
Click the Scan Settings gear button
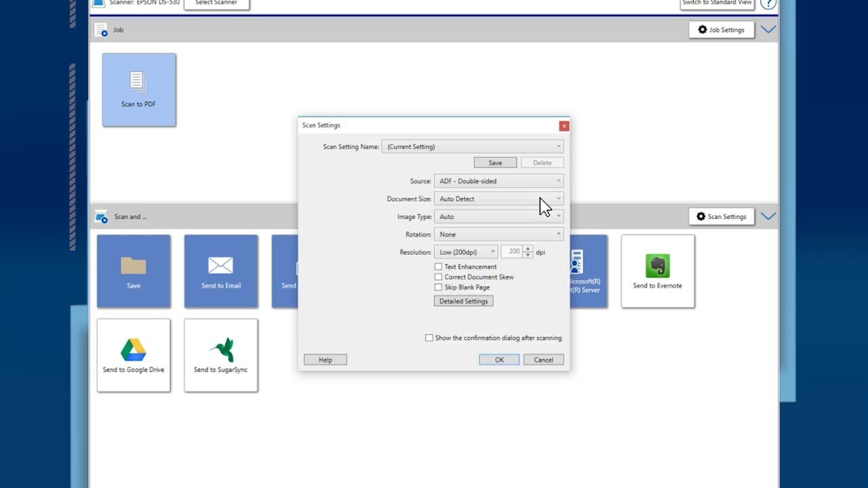coord(722,217)
